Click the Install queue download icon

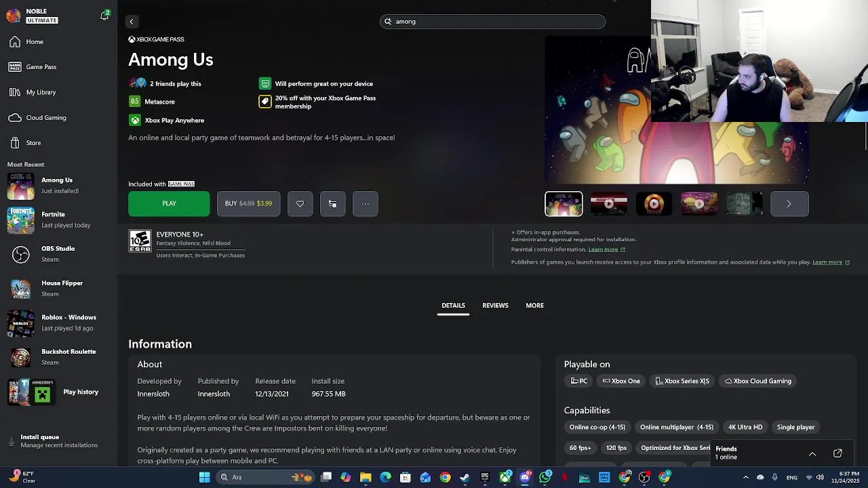12,441
